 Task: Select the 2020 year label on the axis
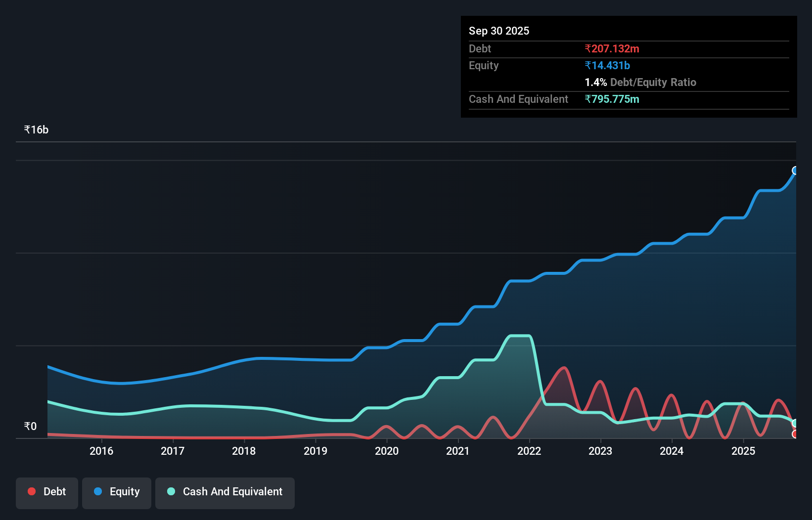(387, 451)
